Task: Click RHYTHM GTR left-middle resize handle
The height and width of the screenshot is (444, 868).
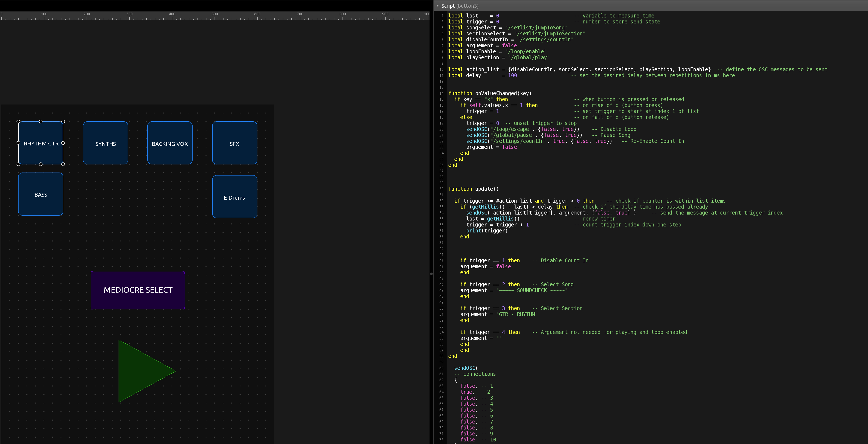Action: pyautogui.click(x=19, y=143)
